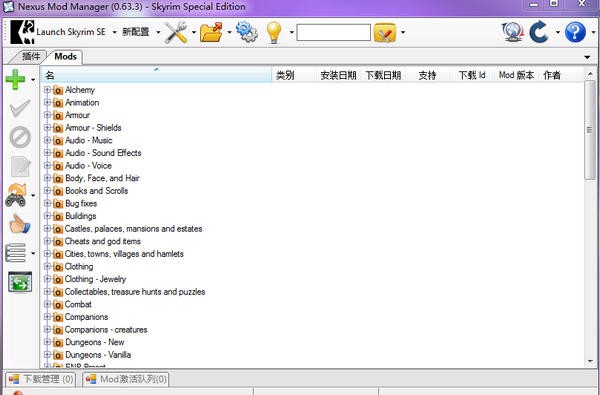Open the 新配置 profile dropdown
Screen dimensions: 600x395
[141, 32]
